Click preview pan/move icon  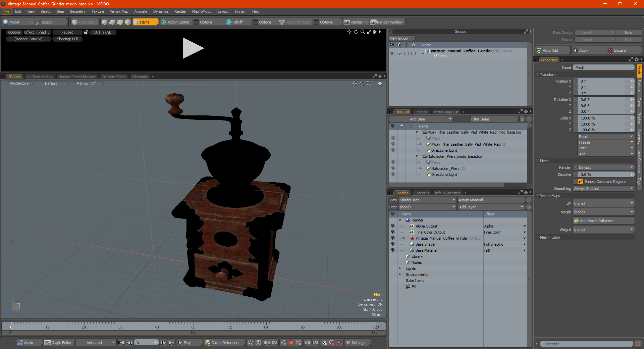(x=349, y=32)
